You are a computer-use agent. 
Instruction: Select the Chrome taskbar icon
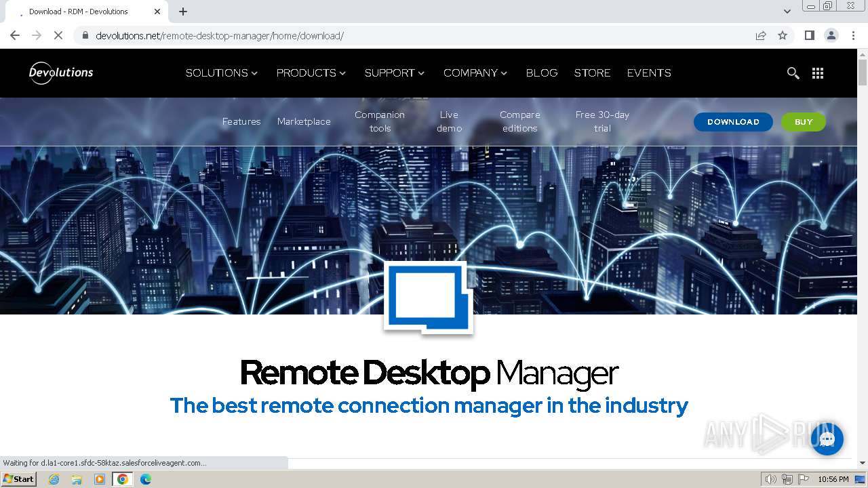[123, 479]
